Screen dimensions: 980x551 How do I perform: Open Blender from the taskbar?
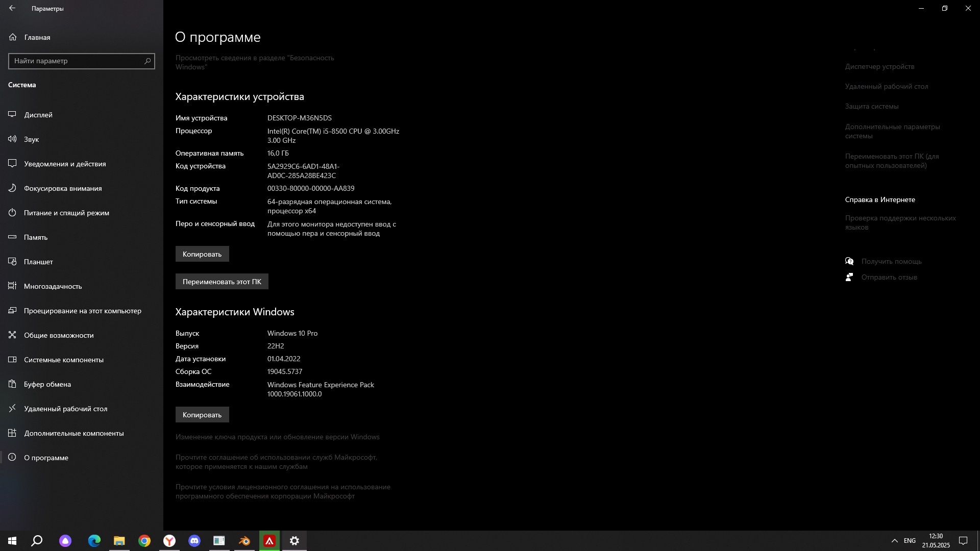(x=244, y=541)
